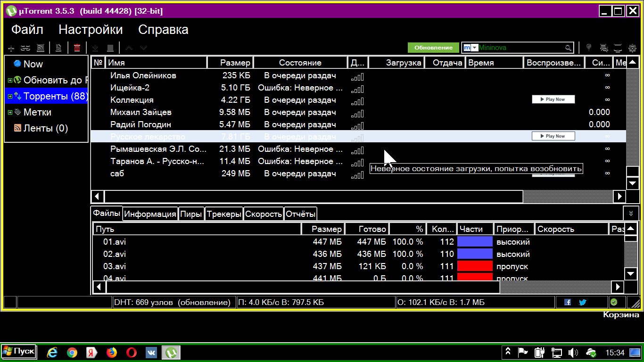644x362 pixels.
Task: Sort torrents by Состояние column header
Action: point(300,63)
